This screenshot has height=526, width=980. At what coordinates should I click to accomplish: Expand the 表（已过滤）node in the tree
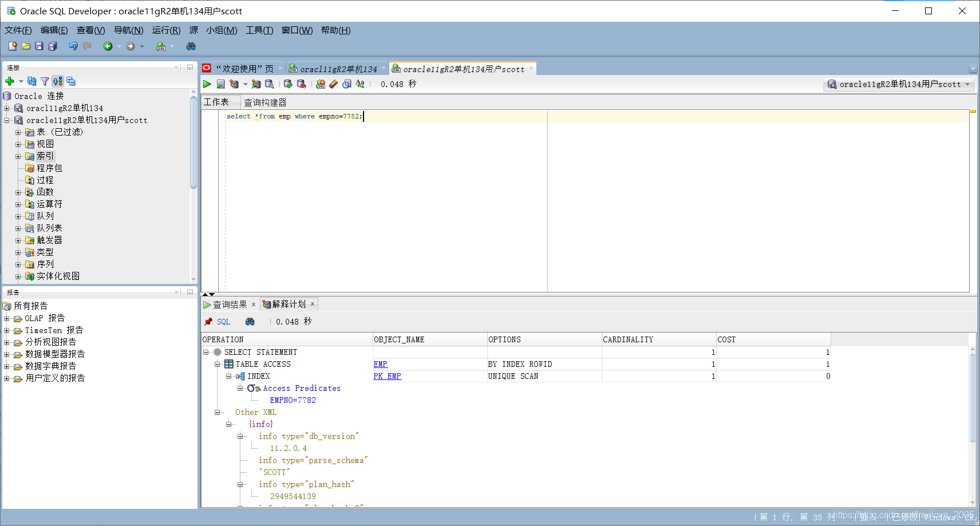point(18,132)
